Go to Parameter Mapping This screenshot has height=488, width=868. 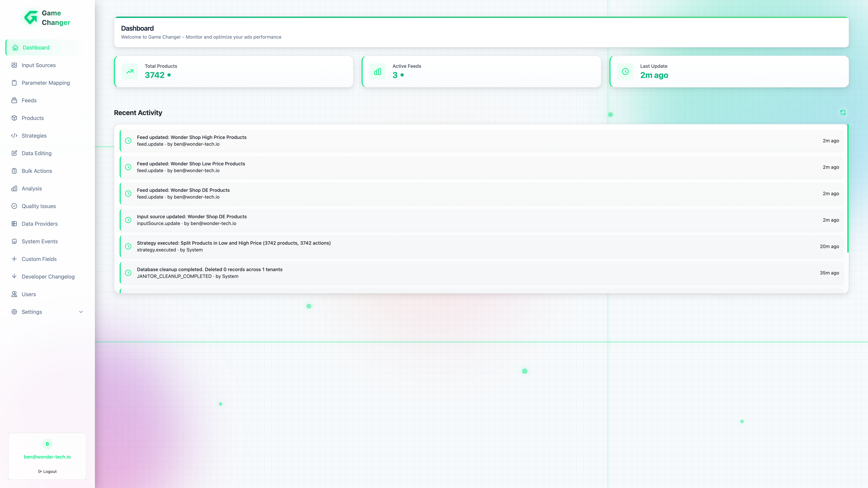[45, 83]
